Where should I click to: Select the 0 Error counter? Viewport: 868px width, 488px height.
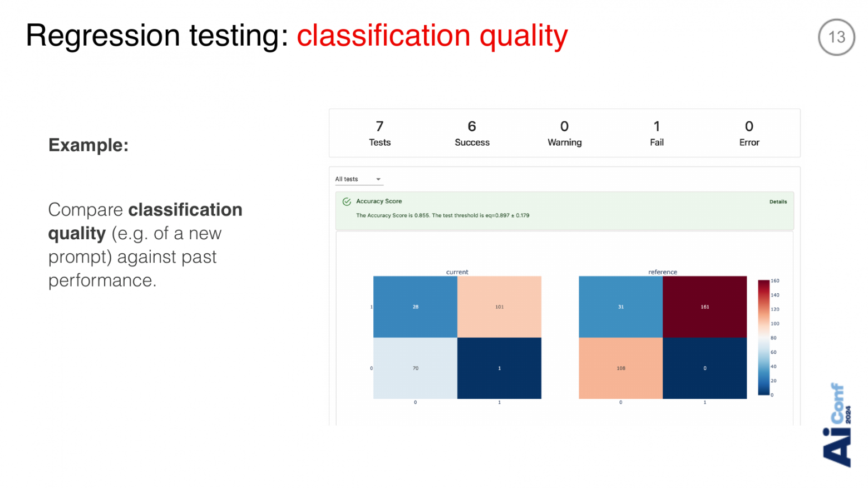point(749,134)
